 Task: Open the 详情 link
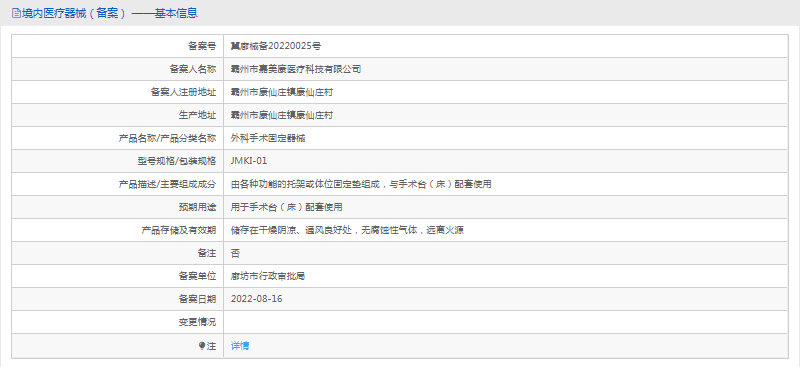(240, 346)
